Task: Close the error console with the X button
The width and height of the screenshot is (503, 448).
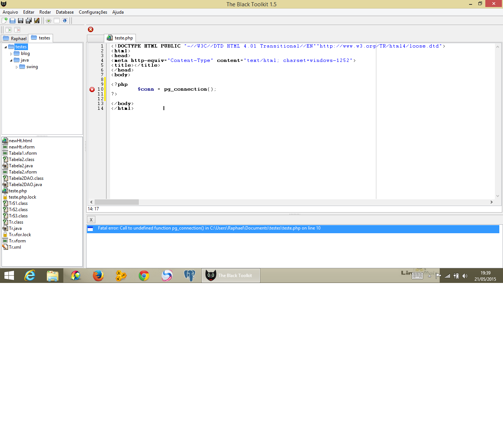Action: [x=91, y=219]
